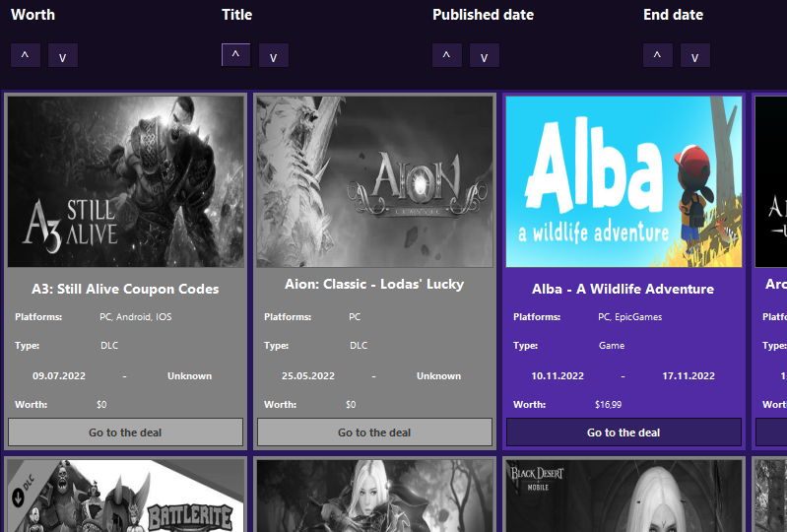
Task: Sort End date descending
Action: click(x=694, y=56)
